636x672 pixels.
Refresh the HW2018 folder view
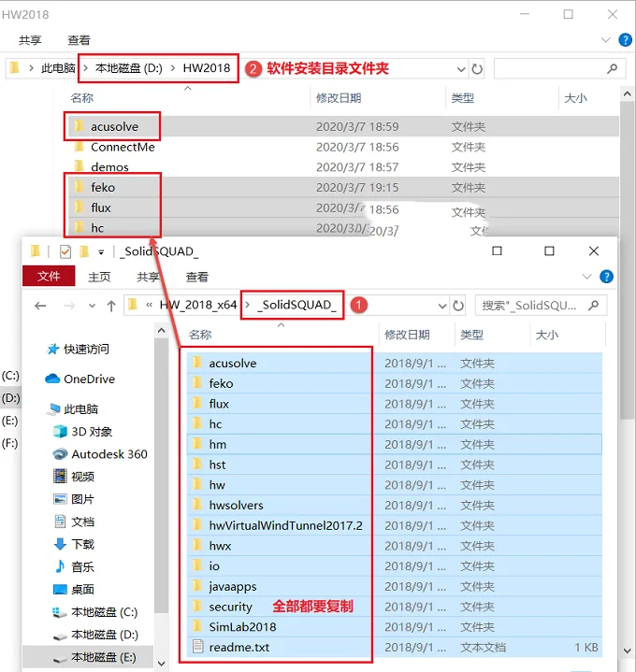pyautogui.click(x=477, y=68)
